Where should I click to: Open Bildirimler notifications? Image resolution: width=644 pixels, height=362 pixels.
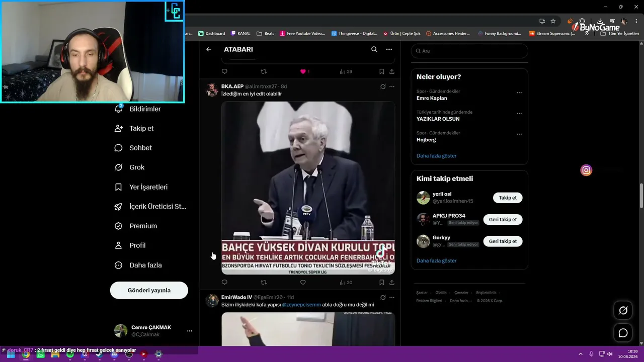(x=138, y=109)
